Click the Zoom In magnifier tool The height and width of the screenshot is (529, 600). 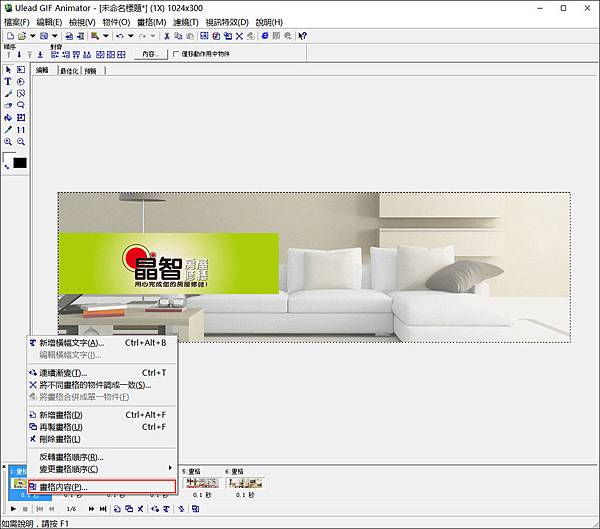[8, 142]
